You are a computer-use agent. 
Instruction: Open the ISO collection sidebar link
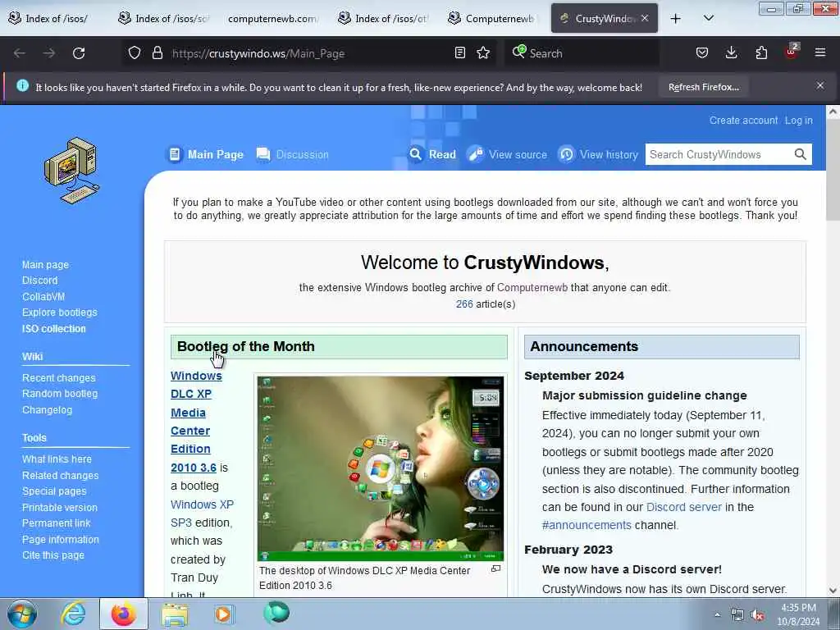pyautogui.click(x=53, y=328)
